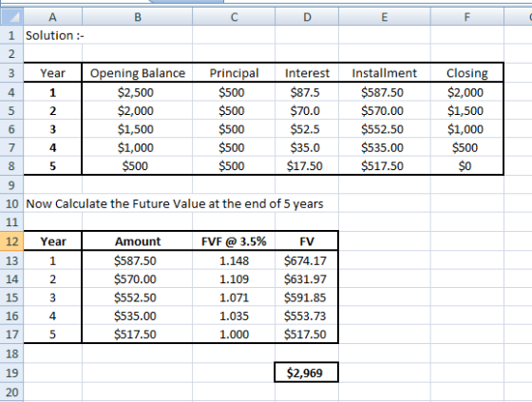Click the 'Closing' header cell

467,72
